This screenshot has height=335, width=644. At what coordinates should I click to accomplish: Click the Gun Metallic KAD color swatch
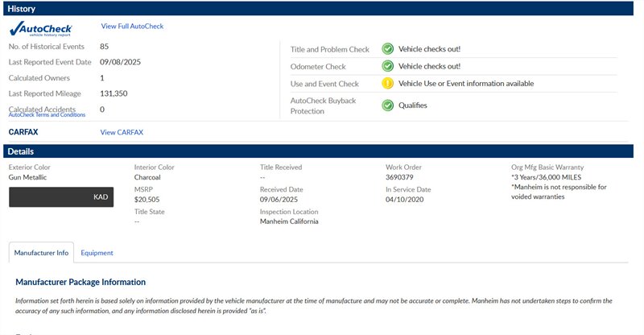[61, 196]
